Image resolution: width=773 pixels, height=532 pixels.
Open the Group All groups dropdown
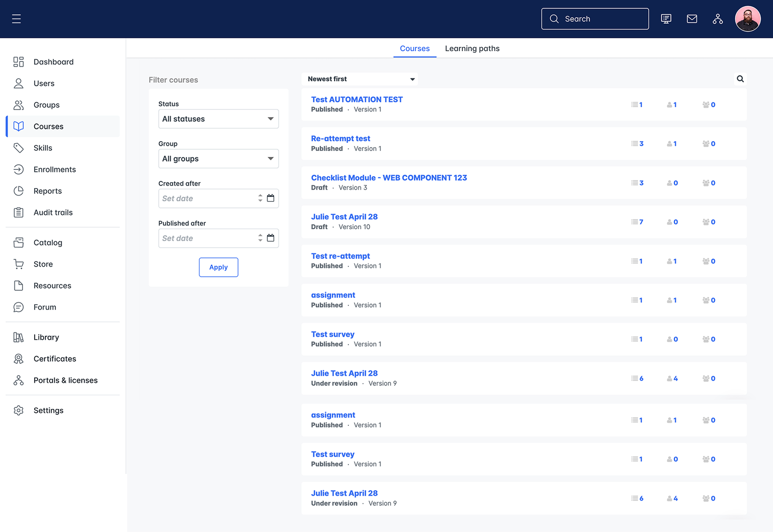218,159
